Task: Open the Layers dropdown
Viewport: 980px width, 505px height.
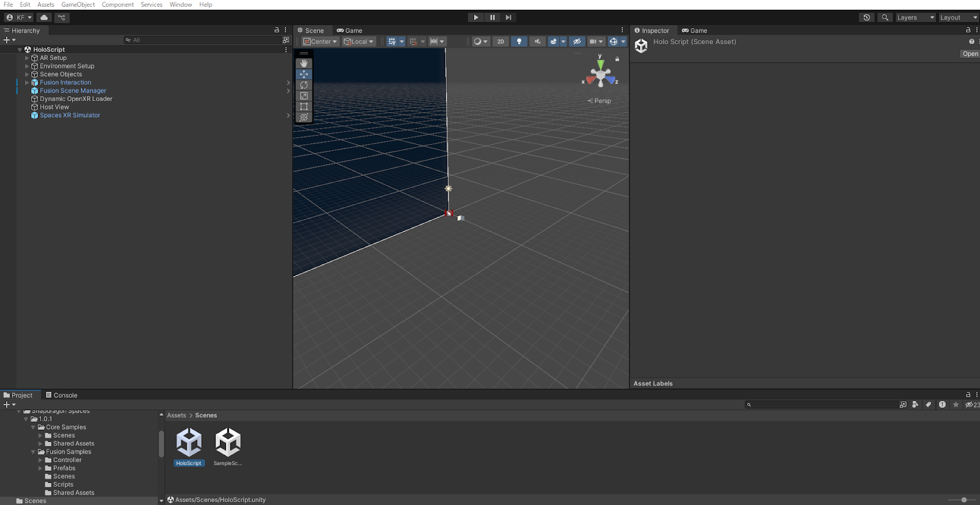Action: tap(915, 18)
